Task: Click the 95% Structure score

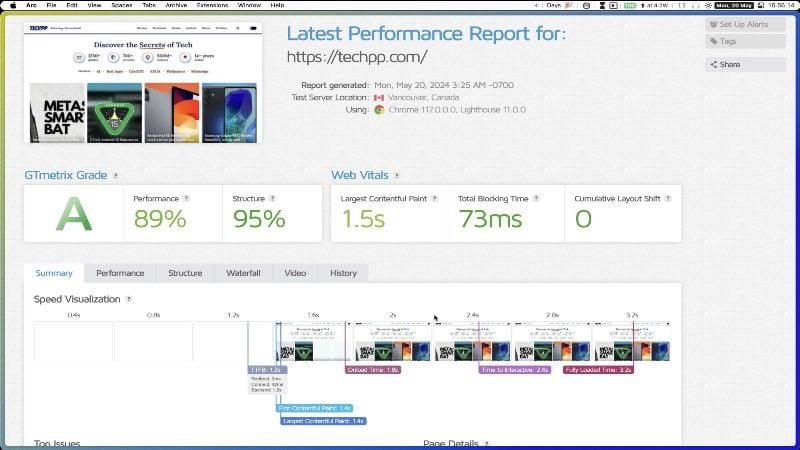Action: point(259,219)
